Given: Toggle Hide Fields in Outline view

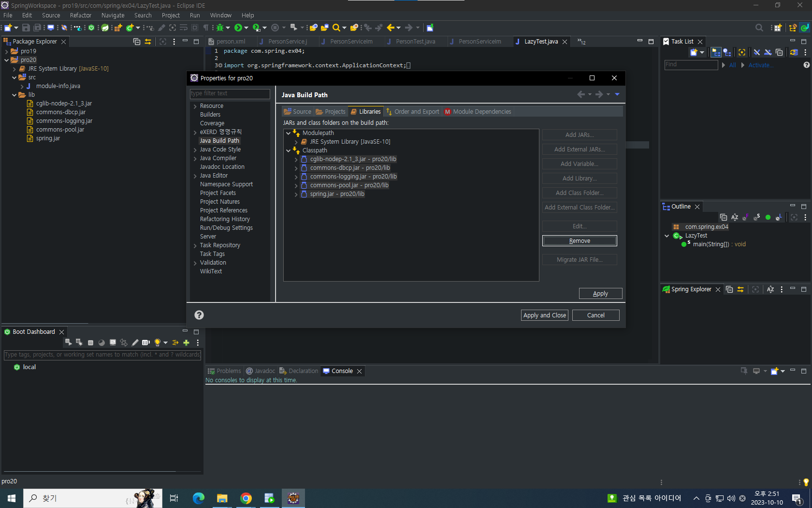Looking at the screenshot, I should [x=746, y=217].
